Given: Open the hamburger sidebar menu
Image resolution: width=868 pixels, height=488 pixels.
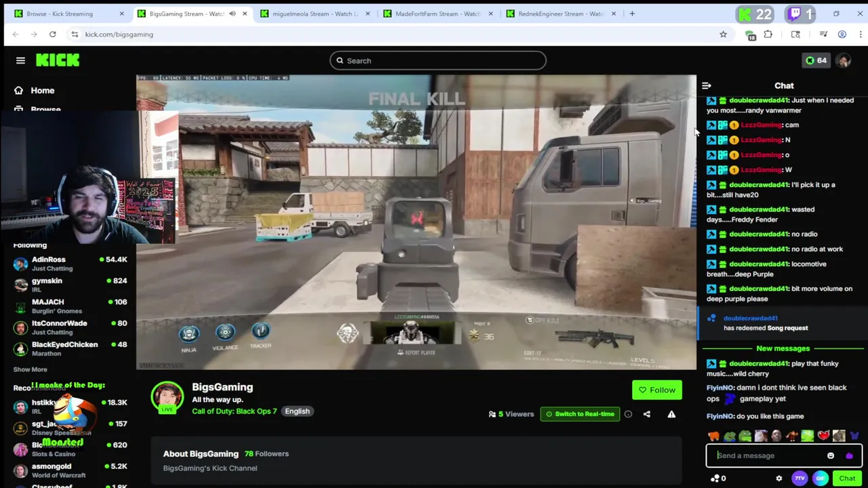Looking at the screenshot, I should pos(20,60).
